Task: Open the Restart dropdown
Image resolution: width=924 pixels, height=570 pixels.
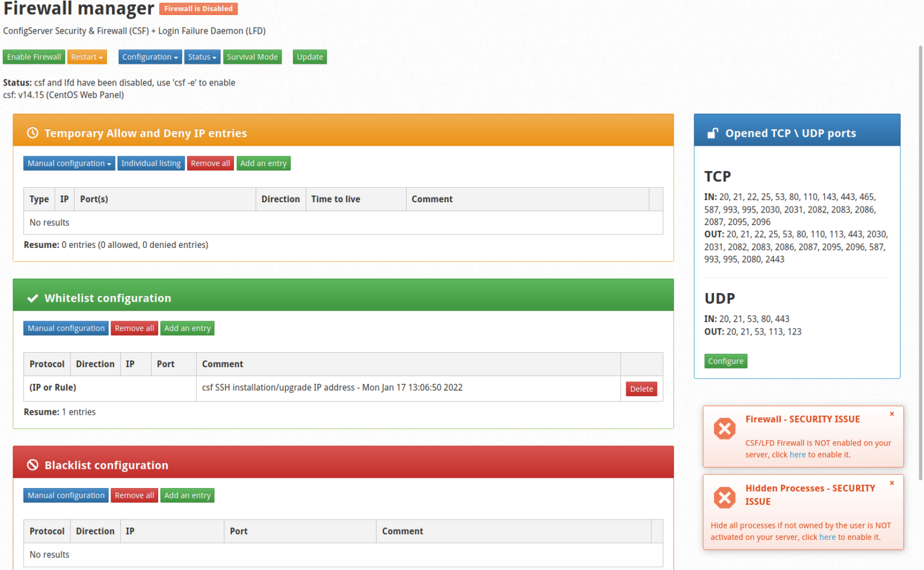Action: pos(87,57)
